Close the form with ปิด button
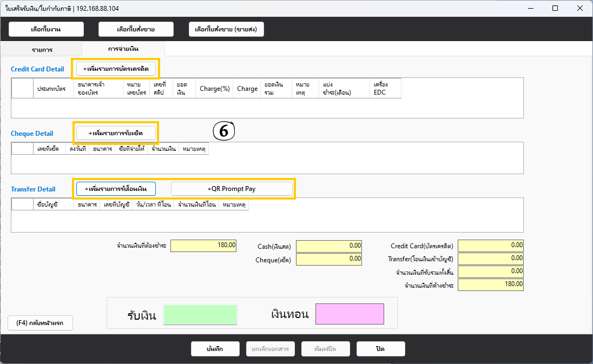 pyautogui.click(x=380, y=349)
